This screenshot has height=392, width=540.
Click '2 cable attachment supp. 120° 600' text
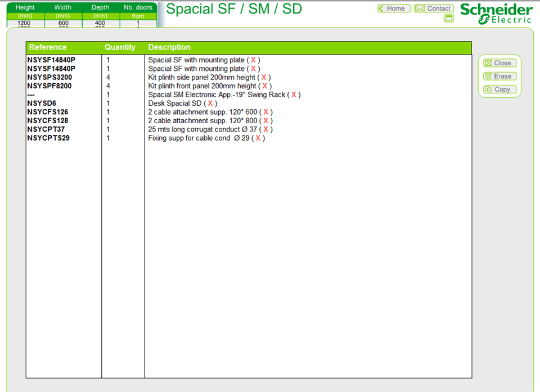tap(202, 112)
